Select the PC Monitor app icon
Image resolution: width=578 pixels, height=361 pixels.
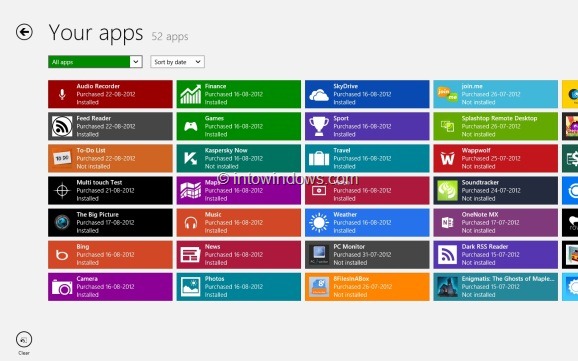[x=319, y=255]
